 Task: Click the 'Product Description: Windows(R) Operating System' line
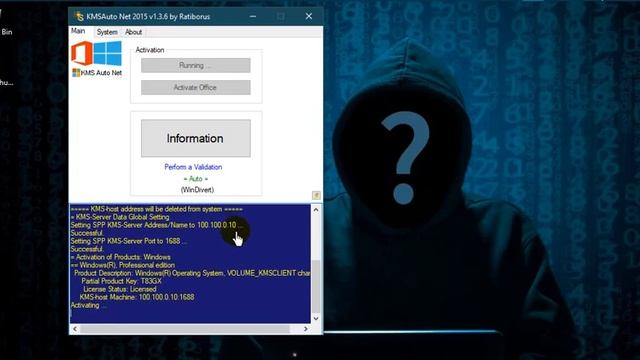[x=192, y=273]
